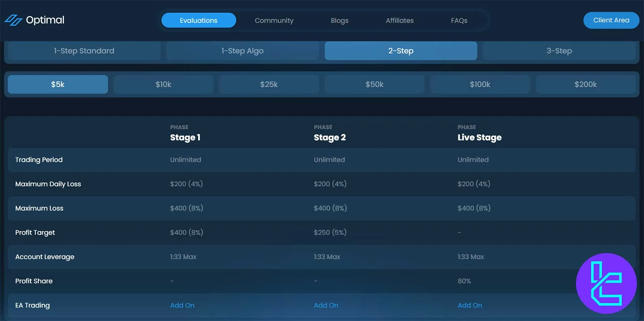Choose the $5k account size

[58, 84]
